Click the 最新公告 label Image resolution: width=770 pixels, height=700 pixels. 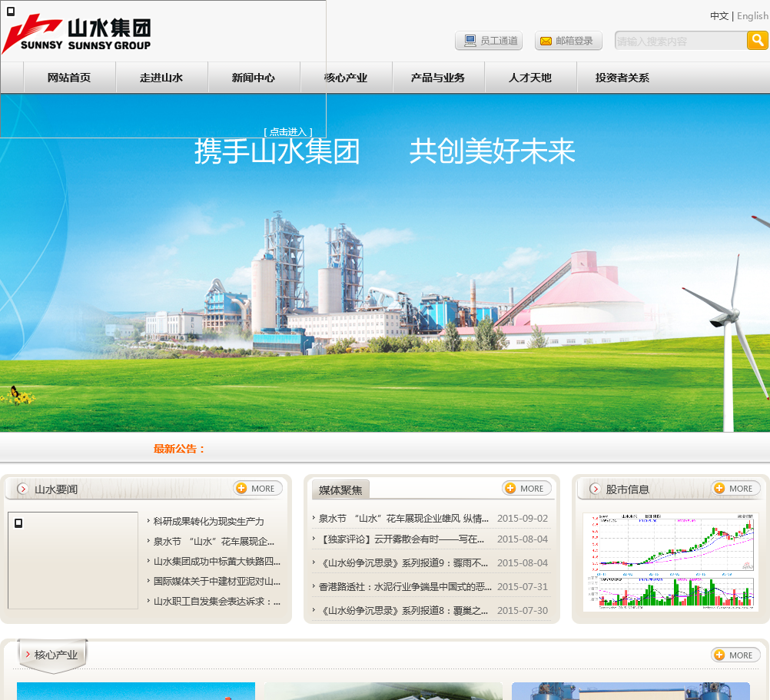tap(179, 449)
